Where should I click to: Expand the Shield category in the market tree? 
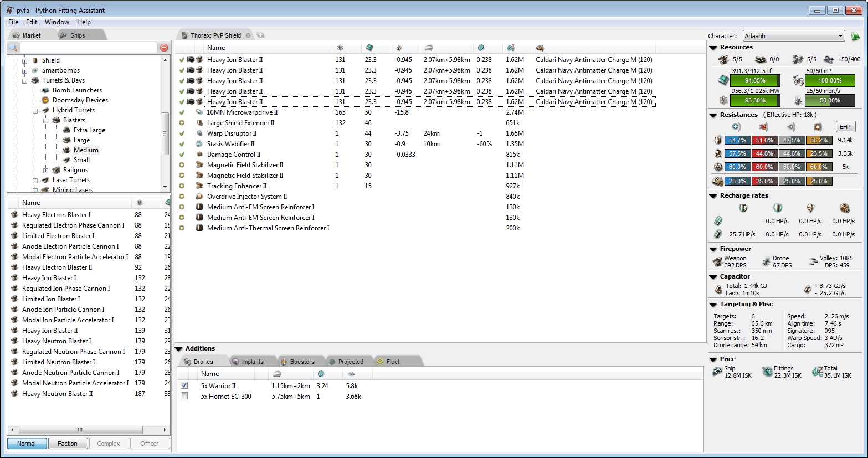pyautogui.click(x=24, y=60)
